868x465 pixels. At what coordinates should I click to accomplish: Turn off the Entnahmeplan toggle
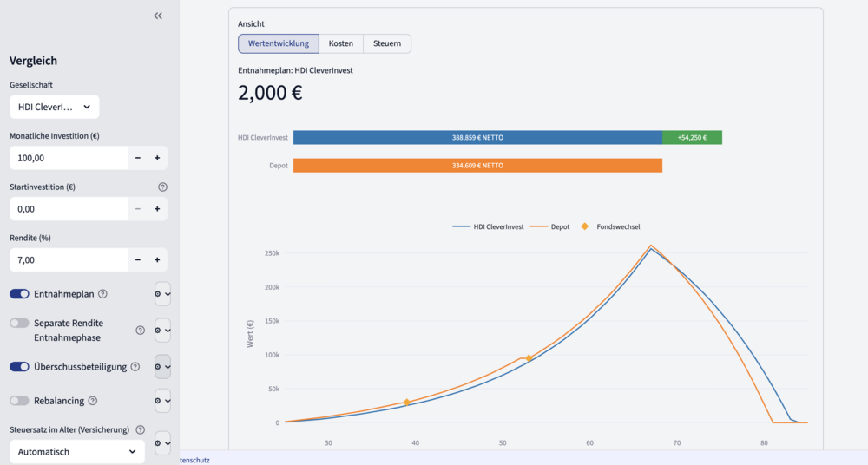pos(19,294)
